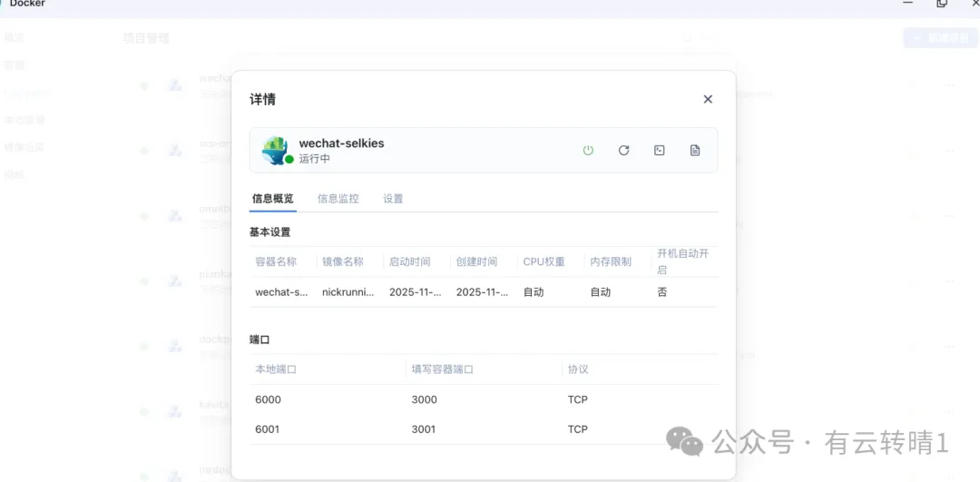The image size is (980, 482).
Task: Click the wechat-selkies container name heading
Action: pyautogui.click(x=342, y=143)
